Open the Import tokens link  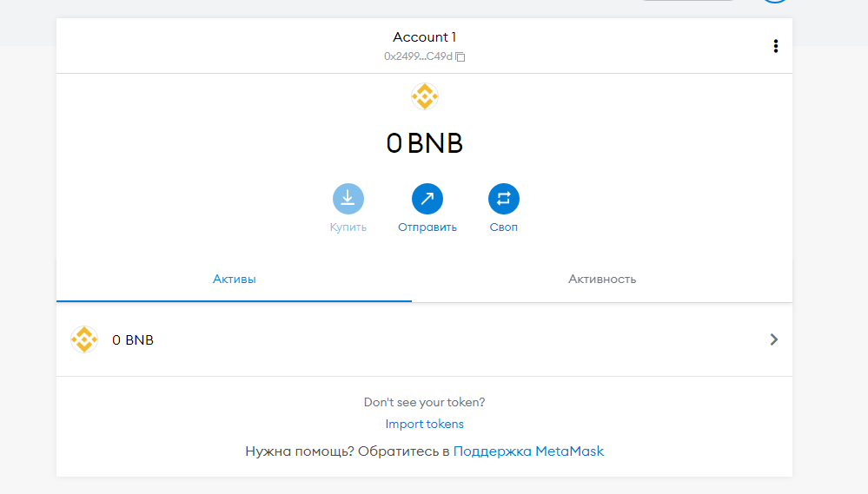(425, 424)
